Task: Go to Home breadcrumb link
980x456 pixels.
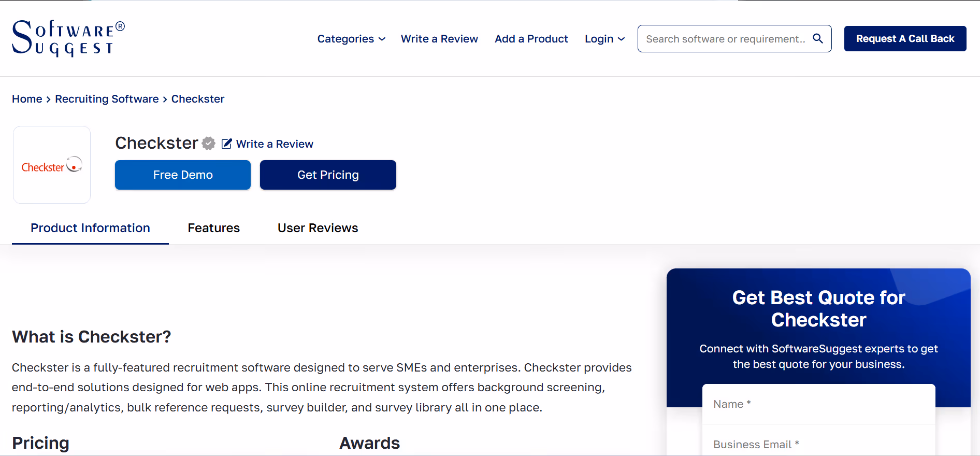Action: point(27,99)
